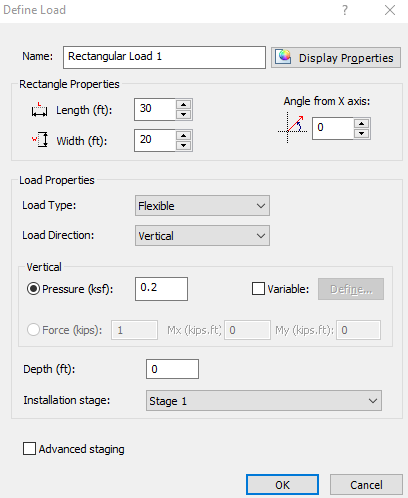Increase angle with the up arrow
Image resolution: width=408 pixels, height=498 pixels.
tap(362, 123)
